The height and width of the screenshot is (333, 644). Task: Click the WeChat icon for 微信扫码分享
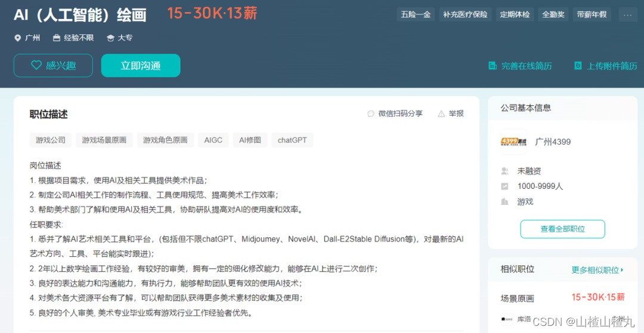(x=371, y=114)
